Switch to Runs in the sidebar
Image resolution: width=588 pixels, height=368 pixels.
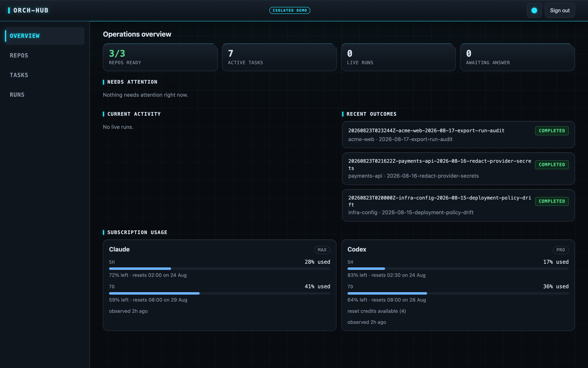pos(45,95)
